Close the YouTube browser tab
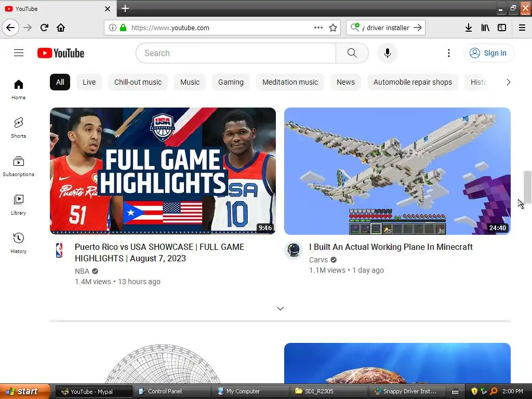 [x=107, y=9]
